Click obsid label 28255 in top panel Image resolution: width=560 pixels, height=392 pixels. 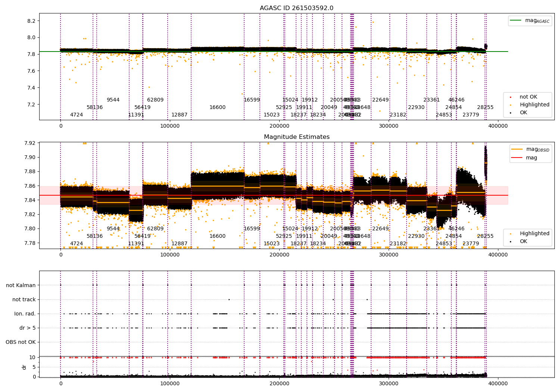(485, 108)
